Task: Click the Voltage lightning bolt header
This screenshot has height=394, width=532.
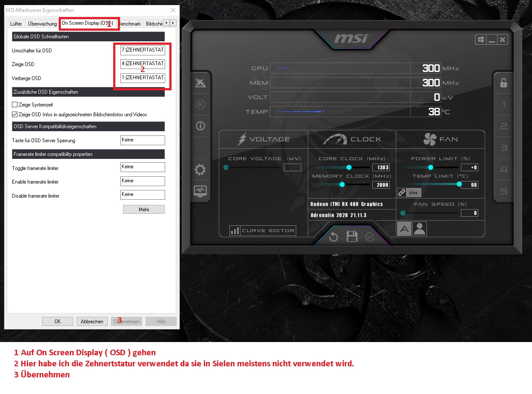Action: coord(243,139)
